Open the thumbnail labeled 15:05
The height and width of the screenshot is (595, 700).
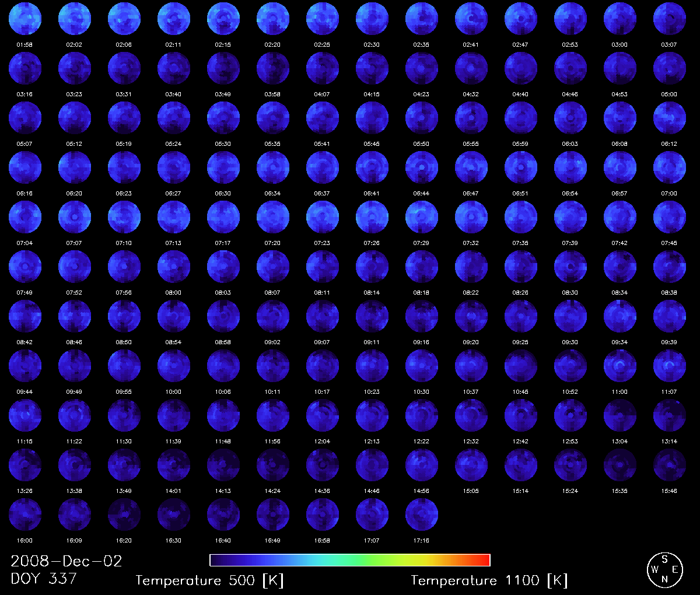[471, 465]
